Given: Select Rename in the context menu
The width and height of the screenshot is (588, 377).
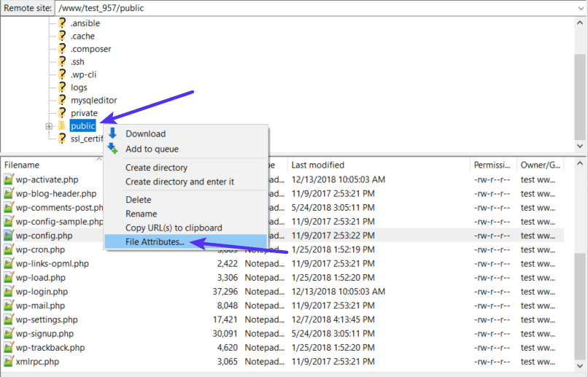Looking at the screenshot, I should point(141,214).
